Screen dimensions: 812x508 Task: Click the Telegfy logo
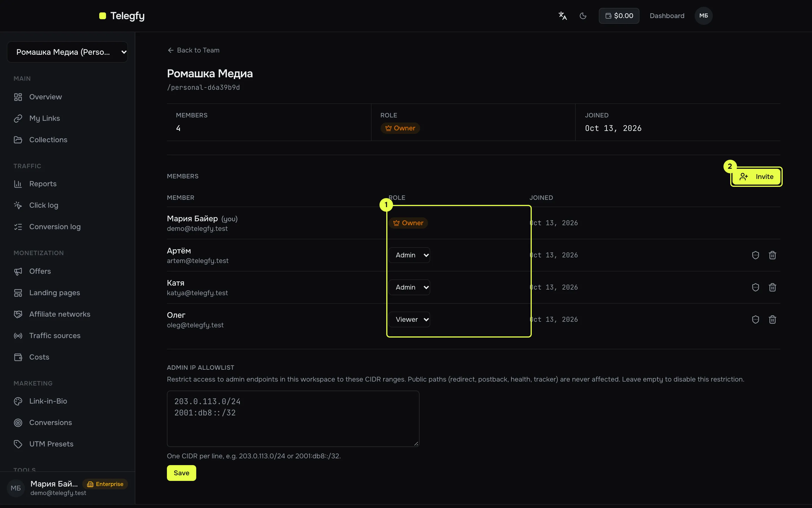coord(122,16)
